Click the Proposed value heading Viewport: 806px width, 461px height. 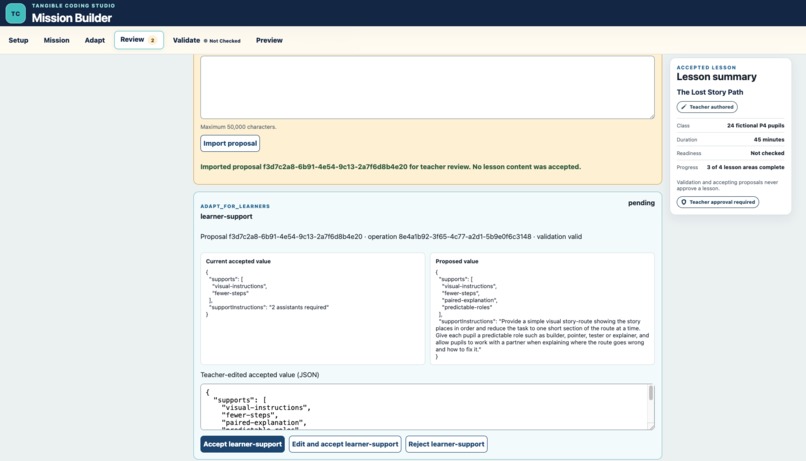(456, 261)
